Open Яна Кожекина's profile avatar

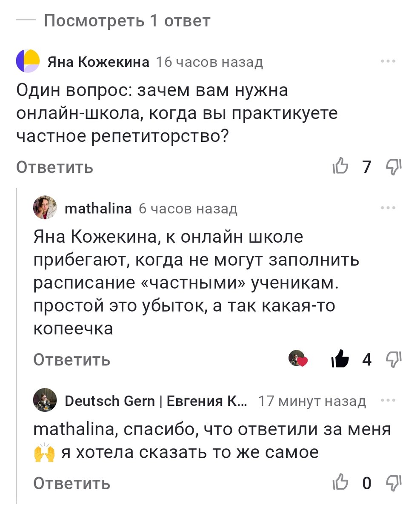coord(27,61)
